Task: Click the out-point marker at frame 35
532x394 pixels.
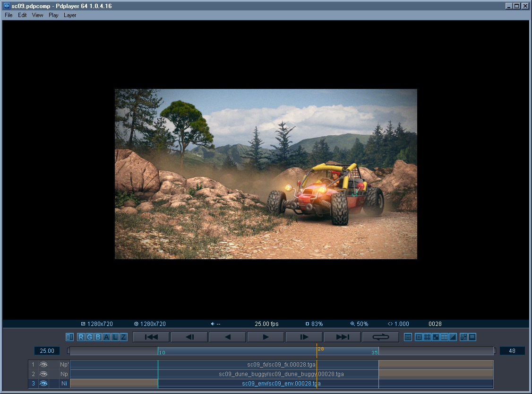Action: pyautogui.click(x=375, y=352)
